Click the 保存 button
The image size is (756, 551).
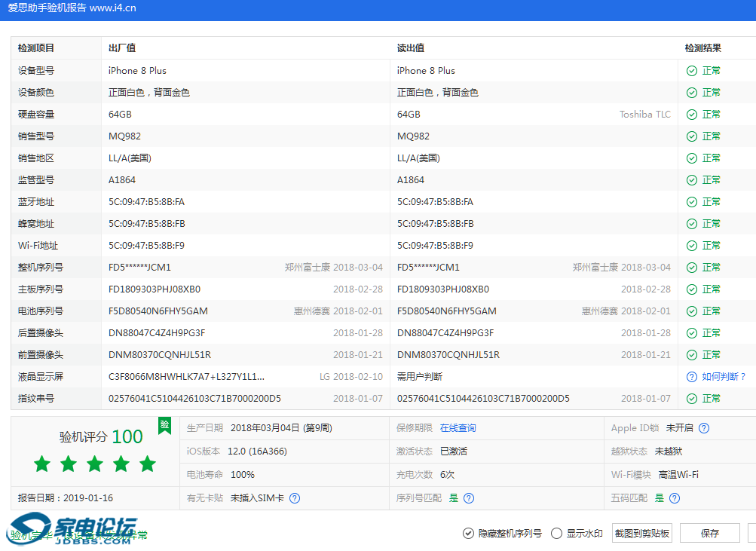click(710, 533)
